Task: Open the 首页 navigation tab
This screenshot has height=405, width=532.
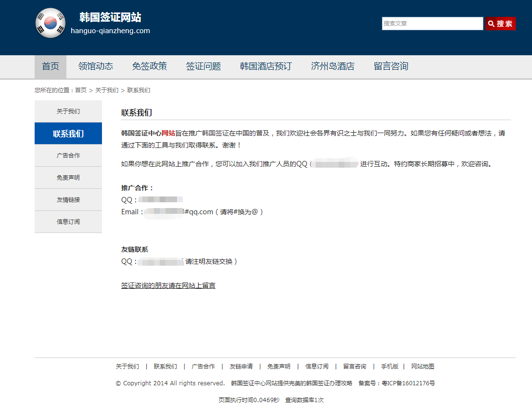Action: tap(51, 66)
